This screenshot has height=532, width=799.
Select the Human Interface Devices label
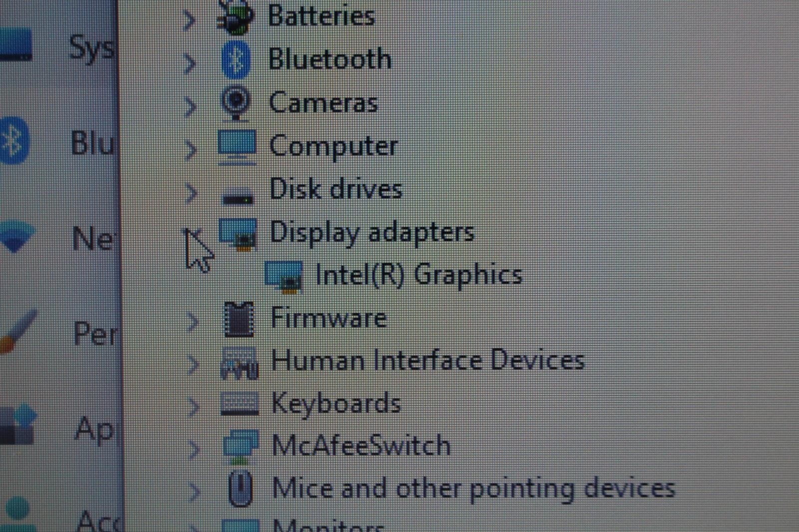coord(427,360)
